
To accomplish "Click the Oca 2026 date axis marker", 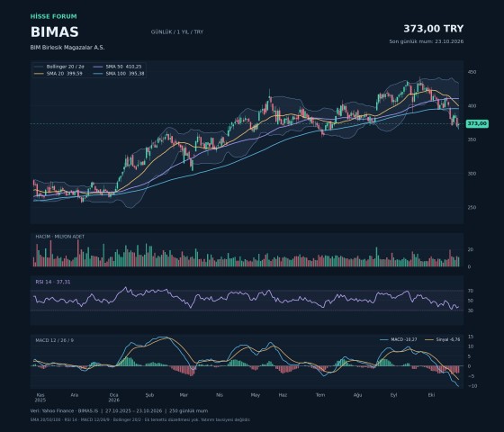I will 113,397.
